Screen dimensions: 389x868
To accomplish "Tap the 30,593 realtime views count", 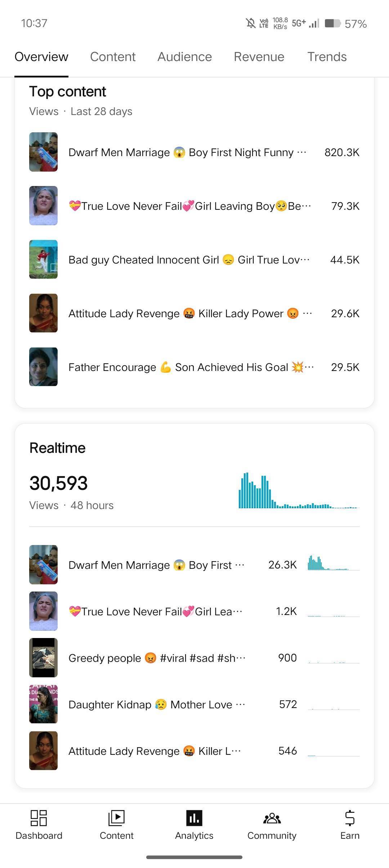I will click(x=58, y=483).
